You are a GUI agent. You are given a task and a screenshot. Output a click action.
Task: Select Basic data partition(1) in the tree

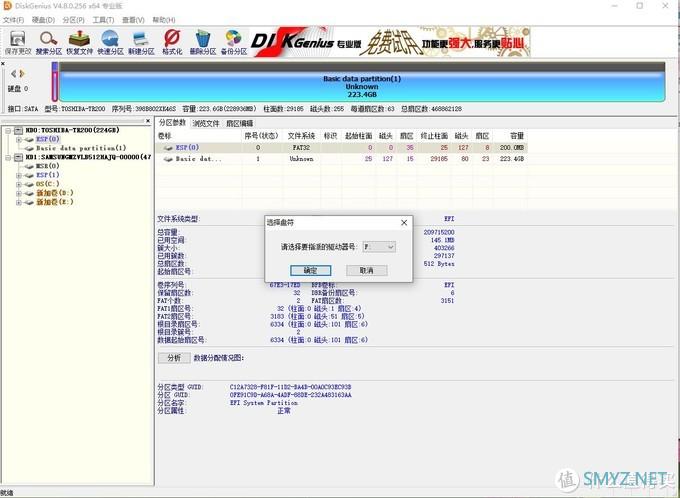(81, 148)
